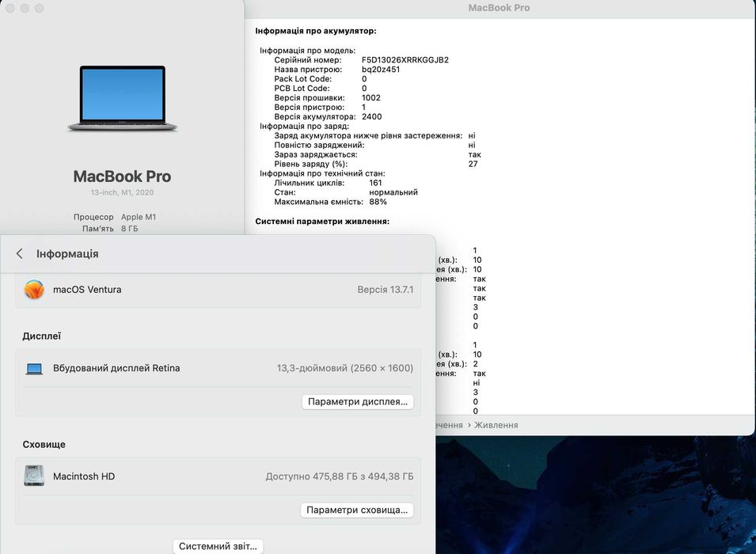The image size is (756, 554).
Task: Click the Сховище section heading
Action: click(44, 445)
